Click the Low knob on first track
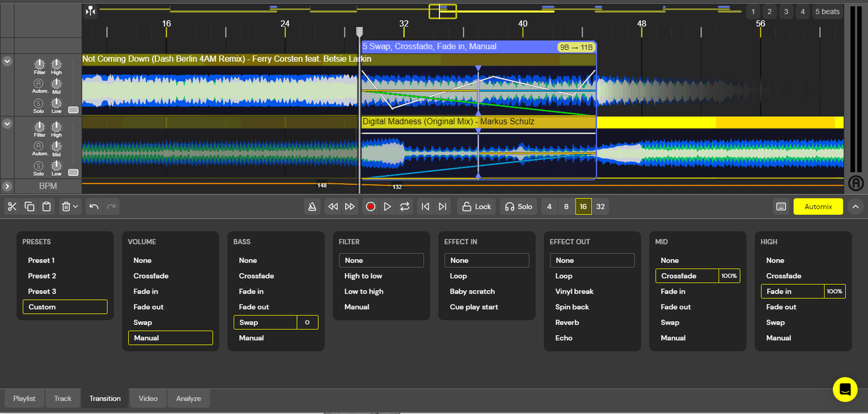 point(56,103)
